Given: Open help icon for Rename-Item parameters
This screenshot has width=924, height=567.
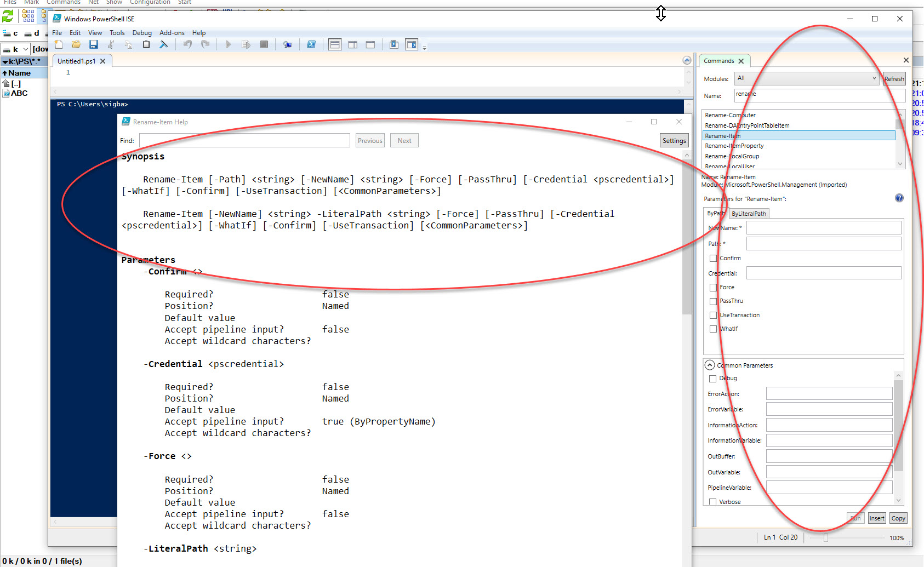Looking at the screenshot, I should [899, 198].
